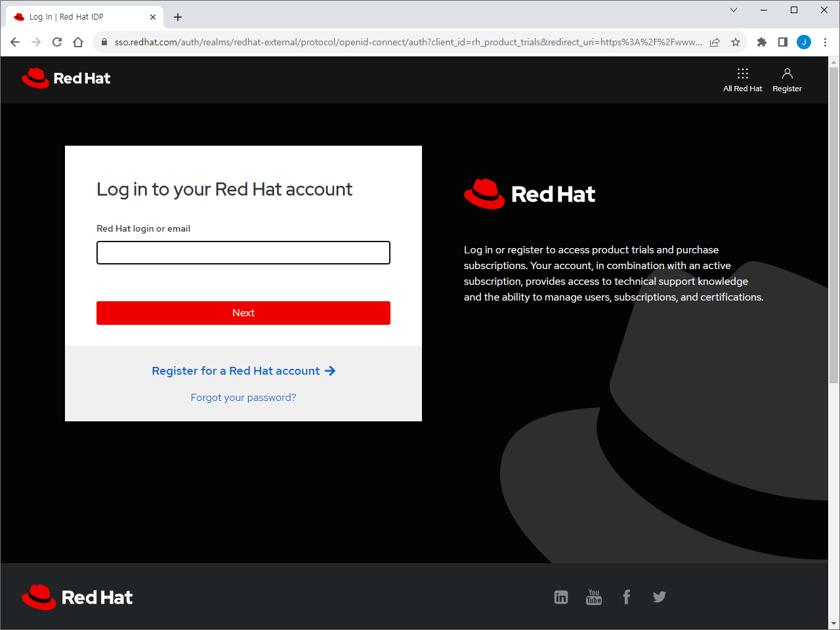
Task: Click the Red Hat logo in header
Action: (66, 78)
